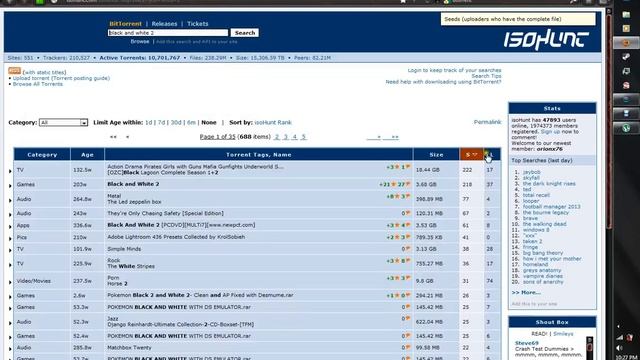The image size is (640, 360).
Task: Click the star icon on Adobe Lightroom Presets row
Action: pyautogui.click(x=397, y=237)
